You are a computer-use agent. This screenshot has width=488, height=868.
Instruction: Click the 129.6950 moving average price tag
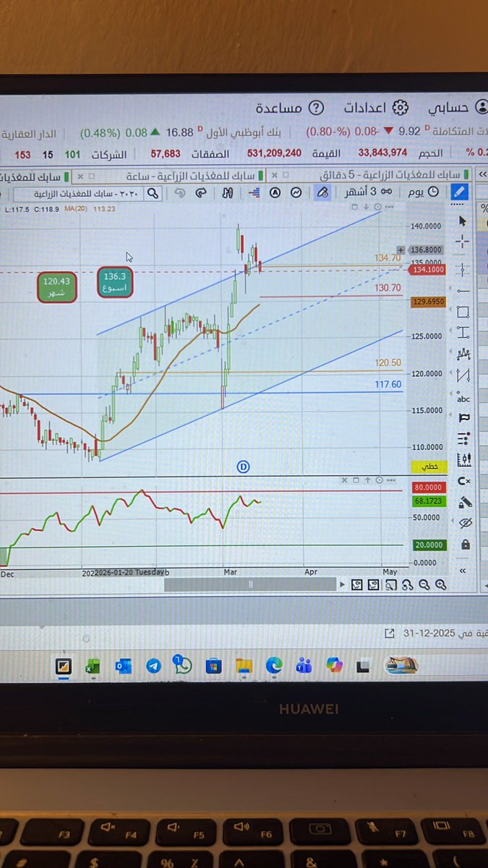tap(428, 301)
